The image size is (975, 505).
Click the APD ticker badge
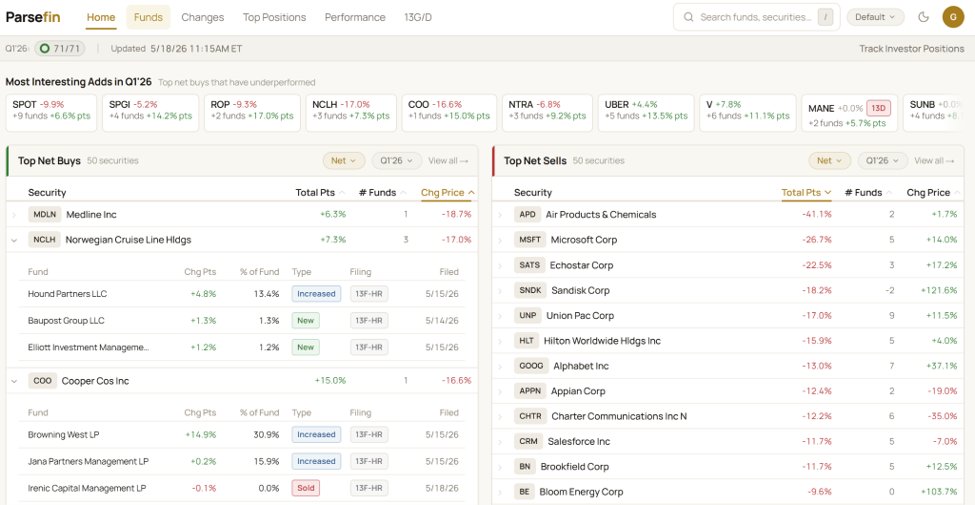(x=527, y=215)
